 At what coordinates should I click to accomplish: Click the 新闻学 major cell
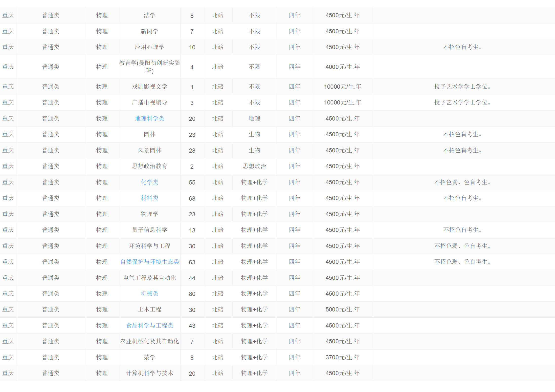149,31
